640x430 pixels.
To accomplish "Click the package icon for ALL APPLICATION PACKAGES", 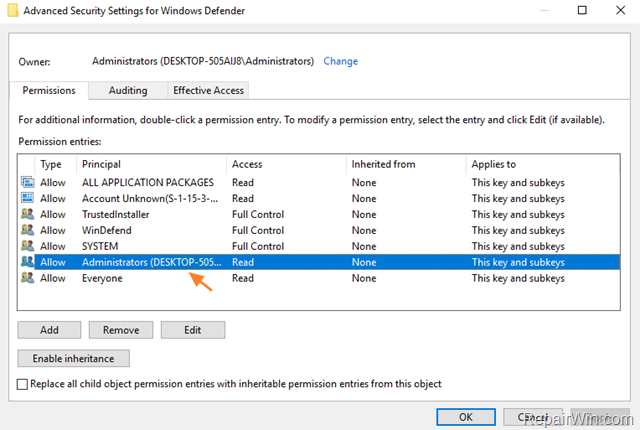I will pyautogui.click(x=27, y=182).
